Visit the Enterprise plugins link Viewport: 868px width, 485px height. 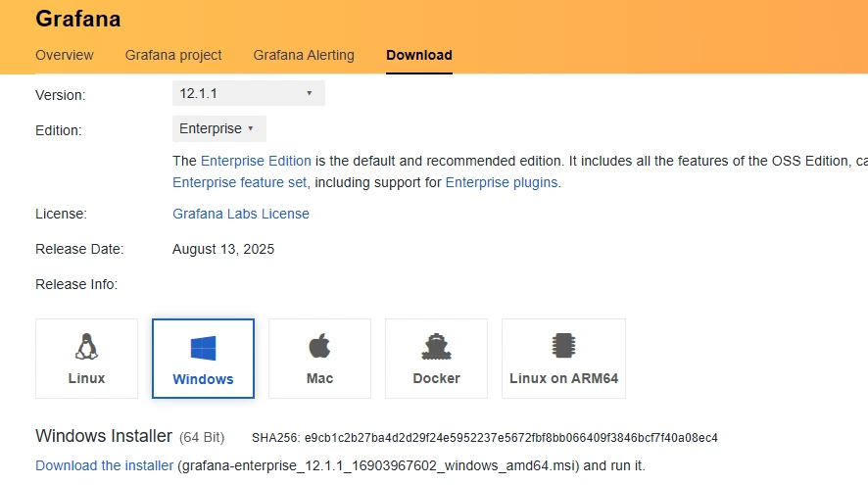tap(502, 182)
